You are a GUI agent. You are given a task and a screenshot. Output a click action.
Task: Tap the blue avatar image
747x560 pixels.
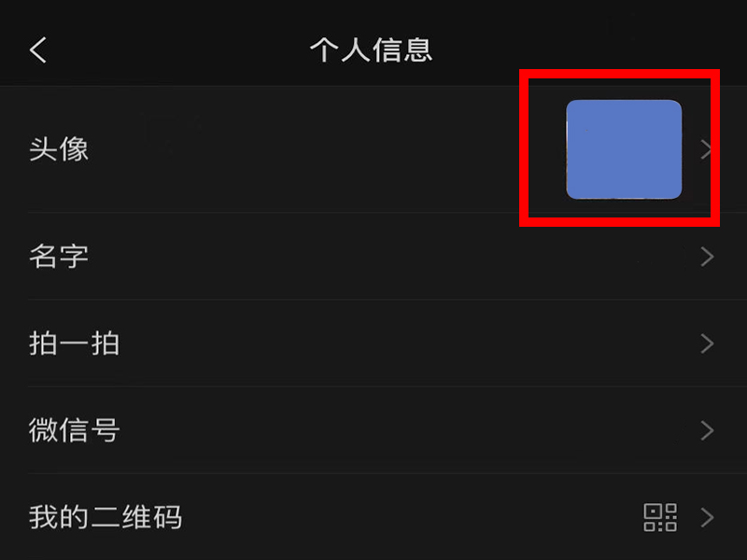(624, 149)
